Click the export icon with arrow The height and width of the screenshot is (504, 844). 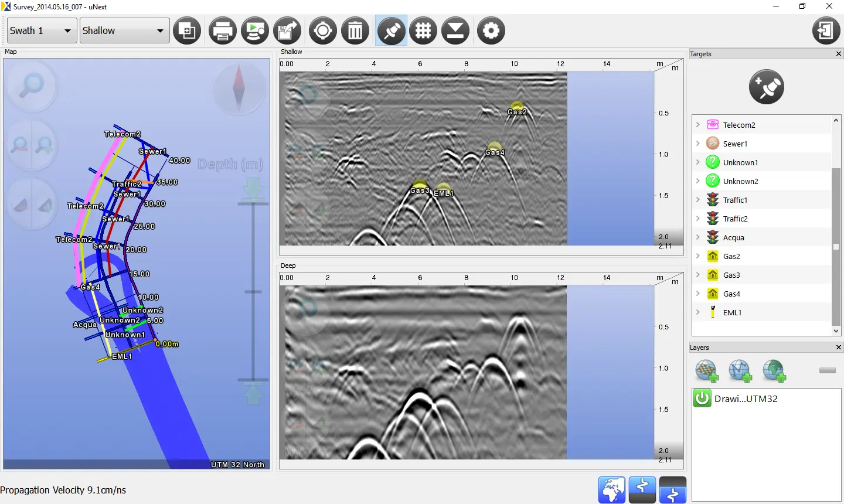click(x=287, y=30)
